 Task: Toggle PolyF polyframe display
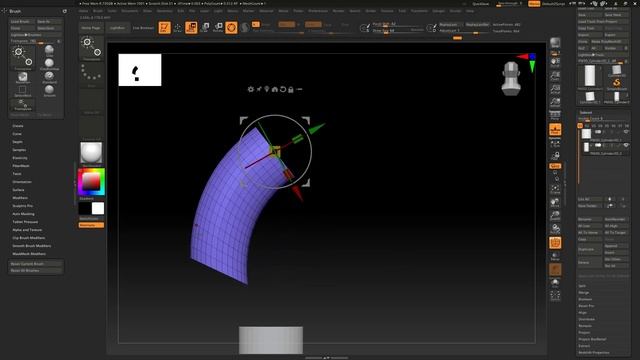point(555,243)
